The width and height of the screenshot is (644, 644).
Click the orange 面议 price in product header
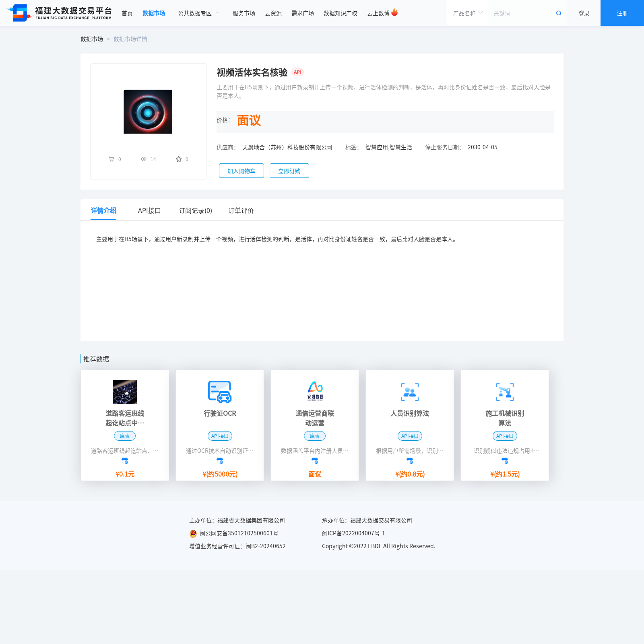pyautogui.click(x=249, y=121)
